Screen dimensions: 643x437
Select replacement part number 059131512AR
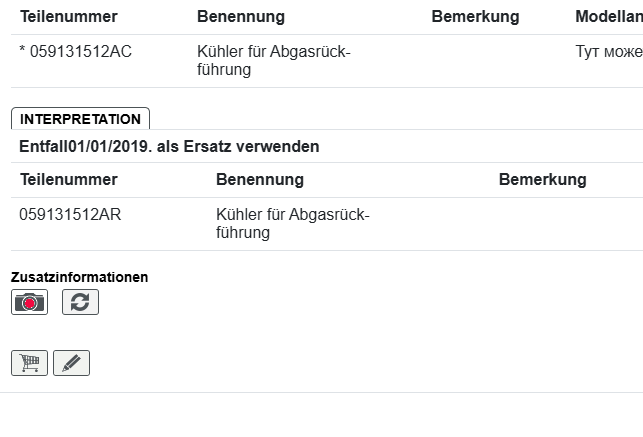pos(70,214)
